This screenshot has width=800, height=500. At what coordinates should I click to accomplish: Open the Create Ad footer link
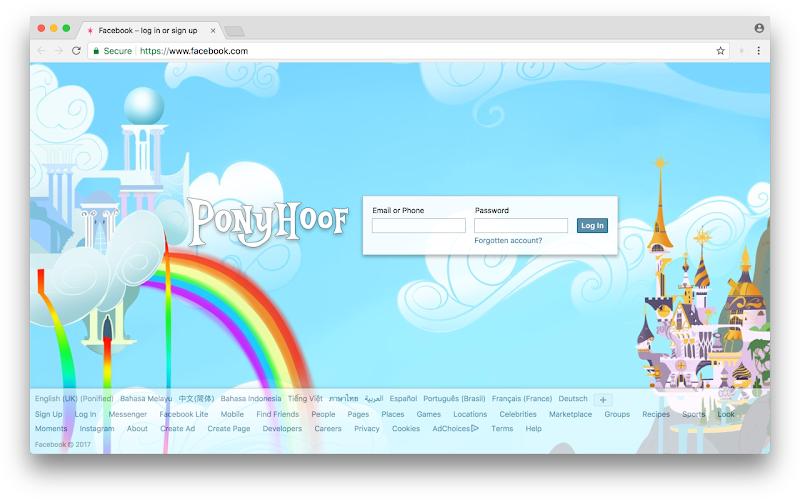tap(178, 429)
